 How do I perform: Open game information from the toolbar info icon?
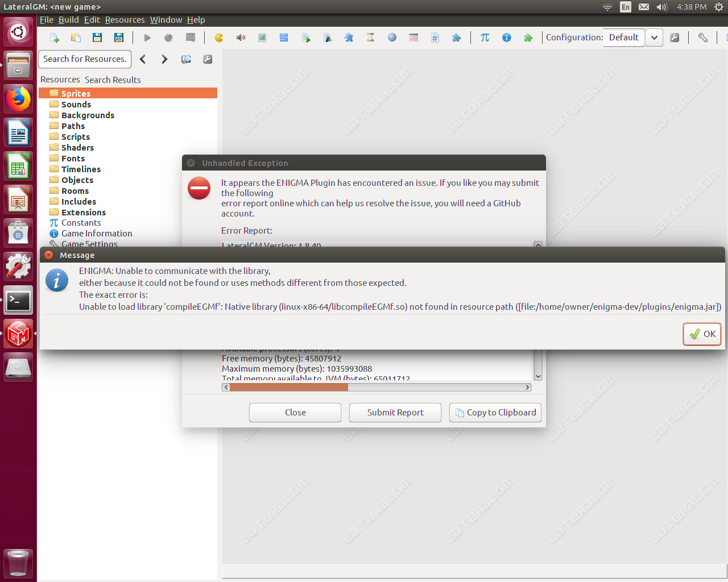pos(507,38)
